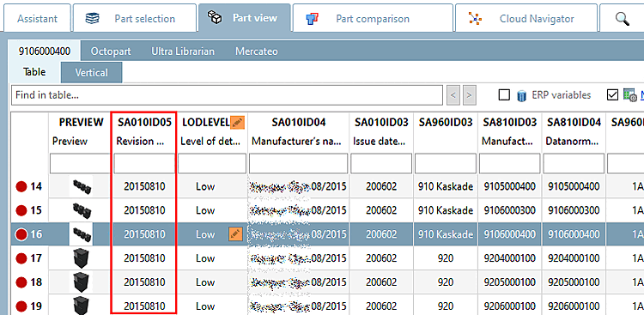This screenshot has width=644, height=315.
Task: Click the Cloud Navigator network icon
Action: pyautogui.click(x=476, y=19)
